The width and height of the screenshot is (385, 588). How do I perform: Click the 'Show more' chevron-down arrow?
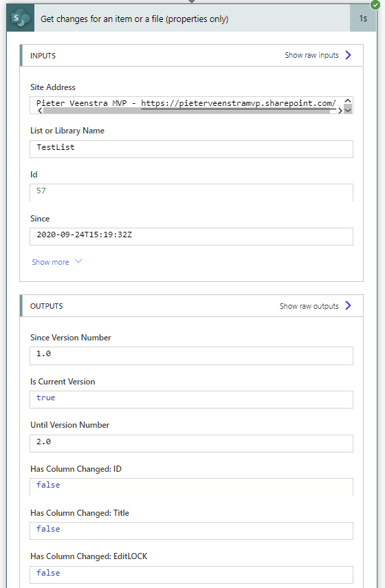coord(78,261)
